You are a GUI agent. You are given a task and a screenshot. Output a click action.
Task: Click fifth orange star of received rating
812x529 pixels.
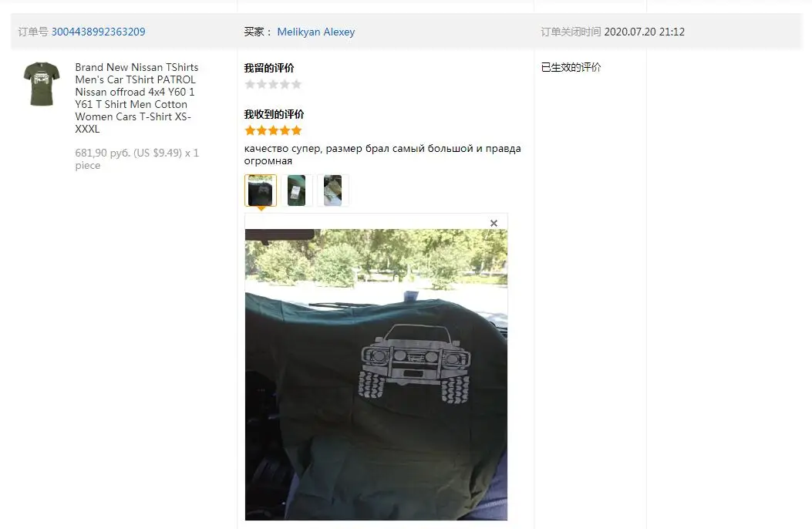pos(295,130)
